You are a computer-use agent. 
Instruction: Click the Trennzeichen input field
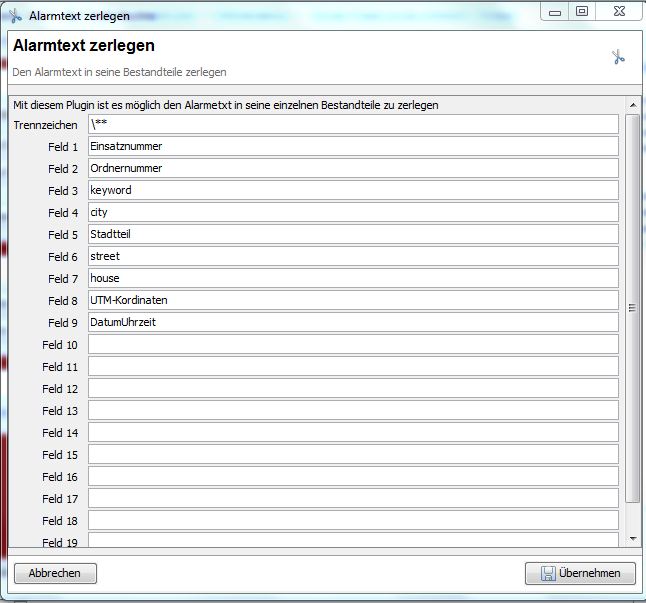pyautogui.click(x=353, y=124)
